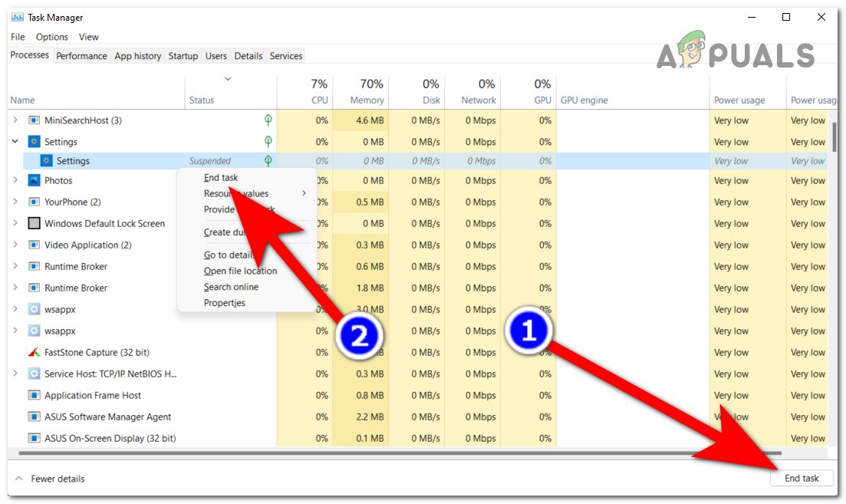Click the Fewer details link
The width and height of the screenshot is (846, 504).
point(58,479)
